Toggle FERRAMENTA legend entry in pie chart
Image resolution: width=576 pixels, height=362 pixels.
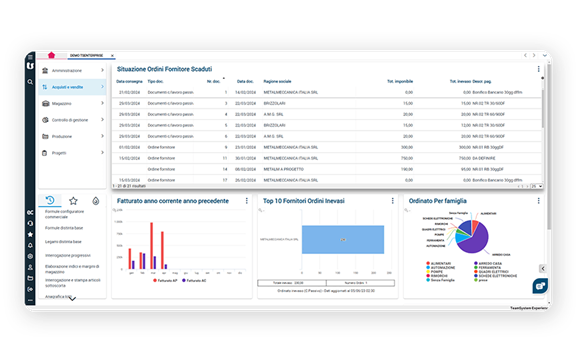click(488, 268)
